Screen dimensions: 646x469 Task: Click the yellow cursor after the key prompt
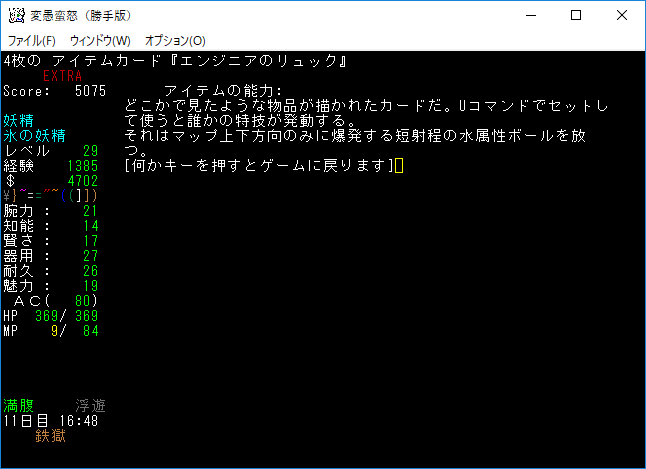click(399, 166)
